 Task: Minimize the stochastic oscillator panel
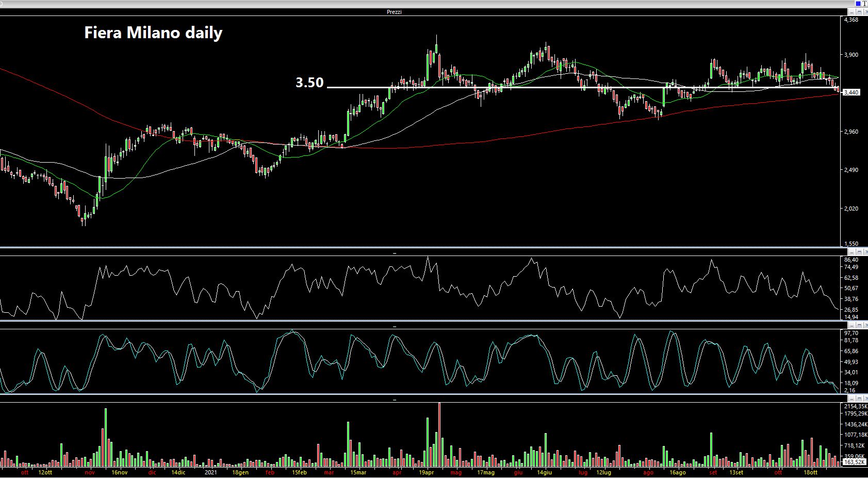coord(852,325)
